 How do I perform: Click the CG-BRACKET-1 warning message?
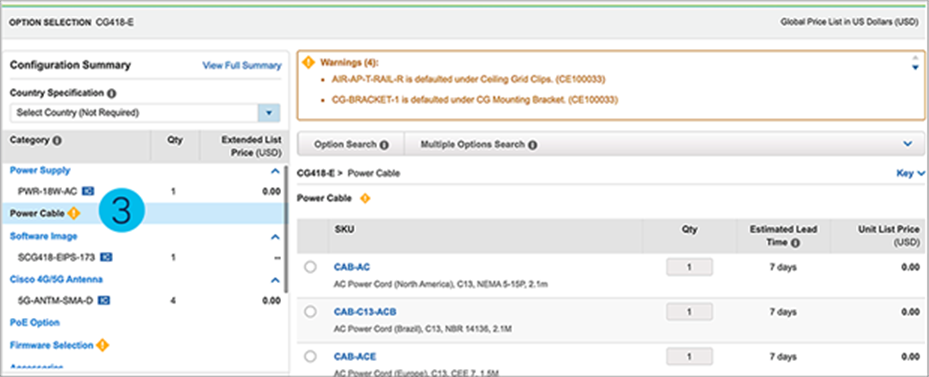[475, 100]
